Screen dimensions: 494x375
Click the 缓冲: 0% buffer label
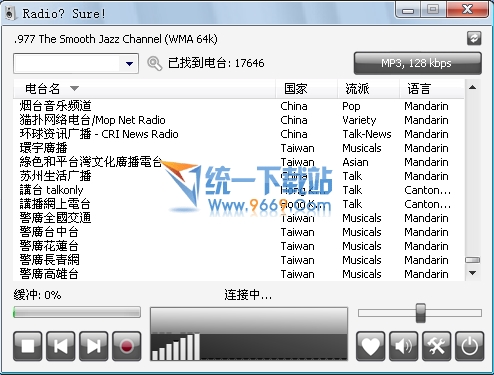coord(37,295)
